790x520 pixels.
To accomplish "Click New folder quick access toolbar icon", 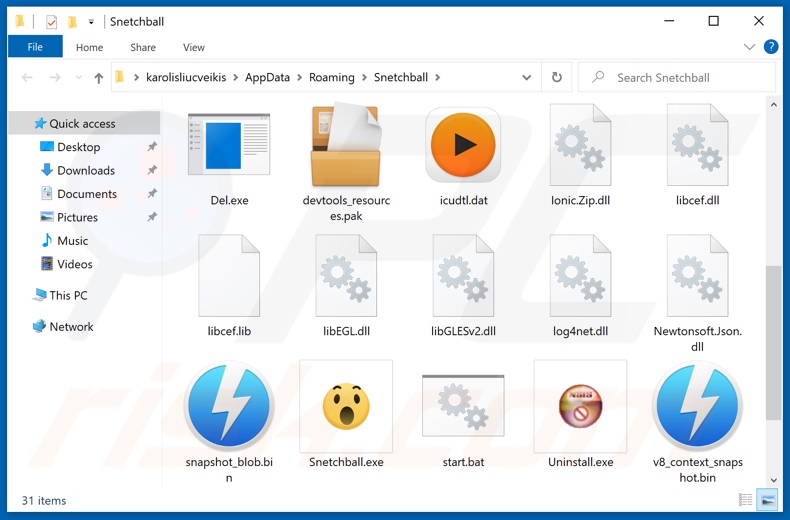I will pos(73,22).
